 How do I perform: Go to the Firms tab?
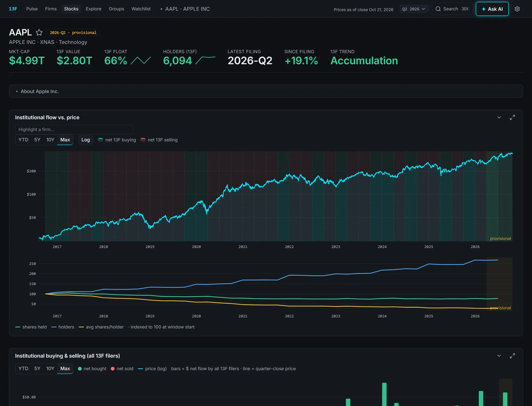coord(51,9)
